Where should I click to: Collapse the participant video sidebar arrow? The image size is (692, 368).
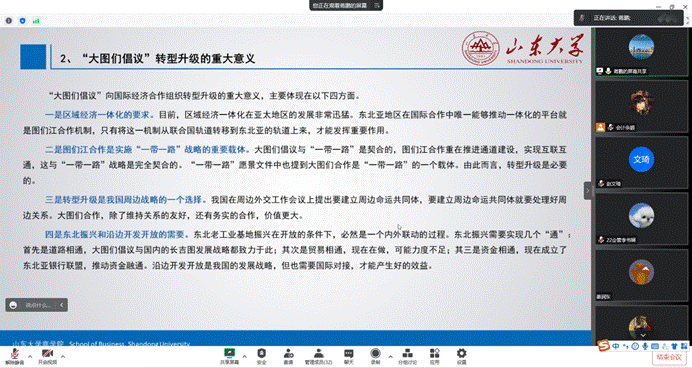[x=587, y=191]
